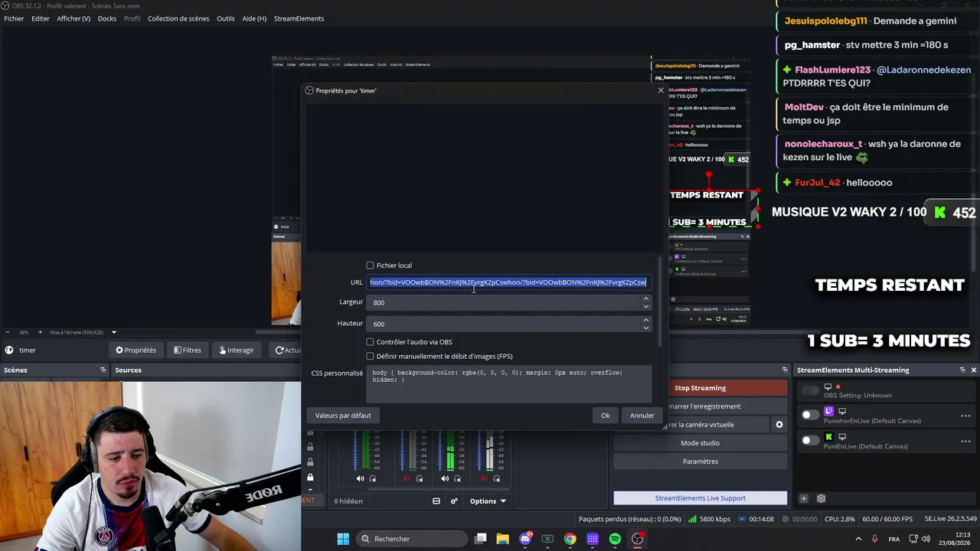
Task: Check Définir manuellement le débit d'images
Action: 370,357
